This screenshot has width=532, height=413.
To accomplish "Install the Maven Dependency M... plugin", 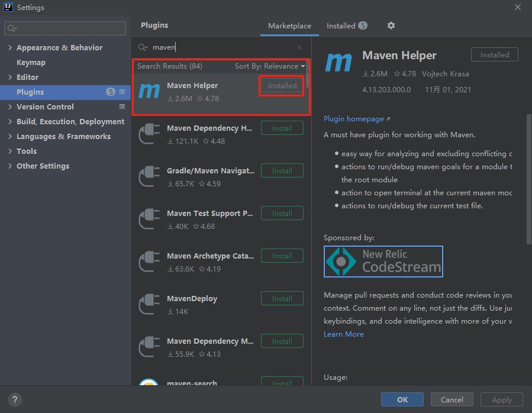I will click(282, 341).
